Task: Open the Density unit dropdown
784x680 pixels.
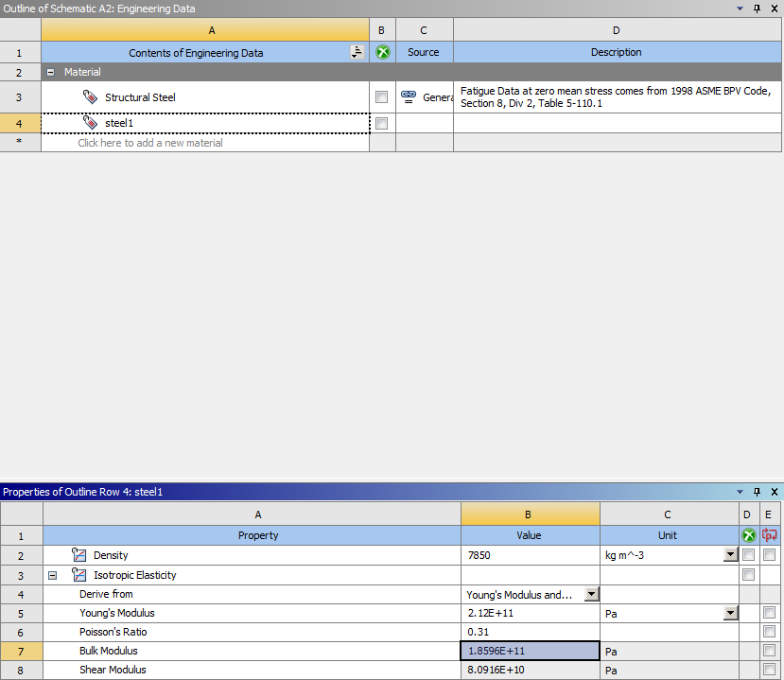Action: pos(730,555)
